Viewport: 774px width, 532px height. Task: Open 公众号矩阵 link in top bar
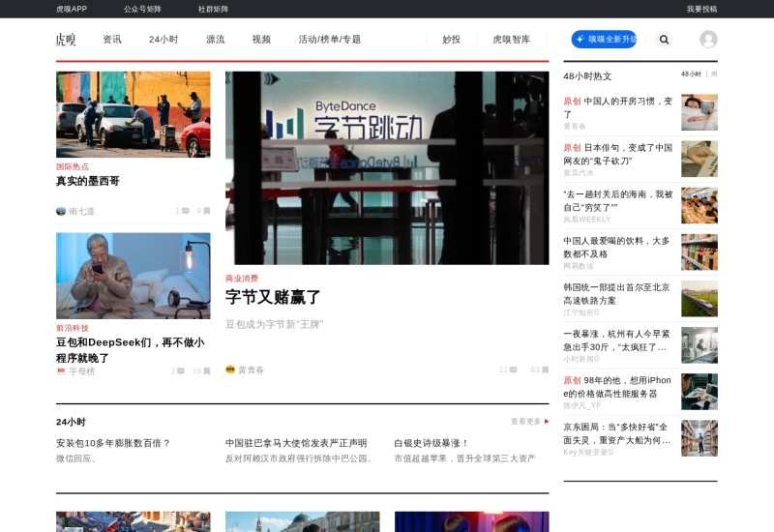142,9
